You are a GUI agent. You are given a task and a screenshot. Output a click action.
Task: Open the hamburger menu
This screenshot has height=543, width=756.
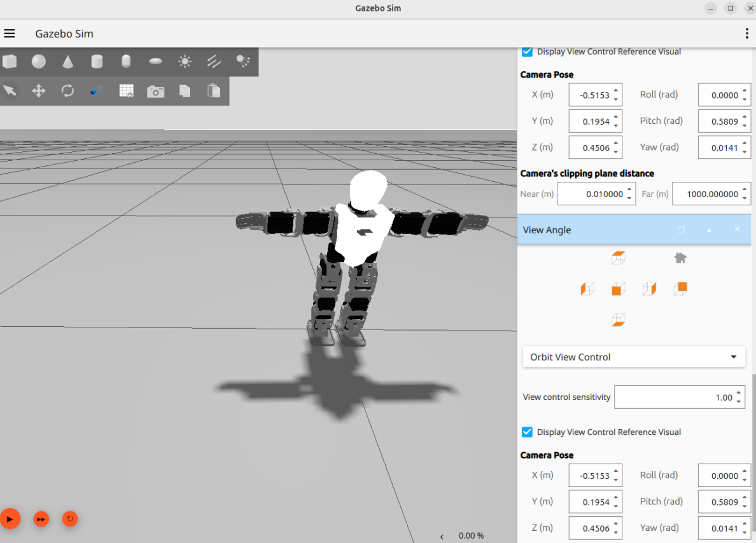tap(10, 34)
